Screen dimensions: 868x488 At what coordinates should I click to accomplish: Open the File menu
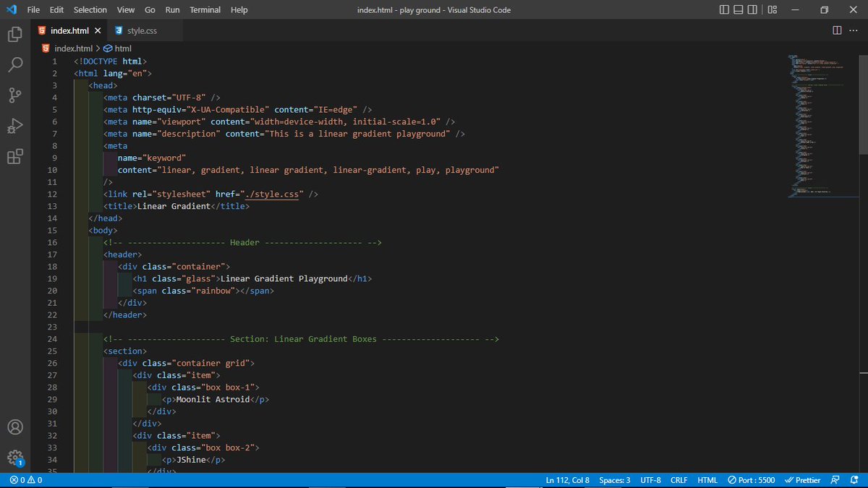34,9
